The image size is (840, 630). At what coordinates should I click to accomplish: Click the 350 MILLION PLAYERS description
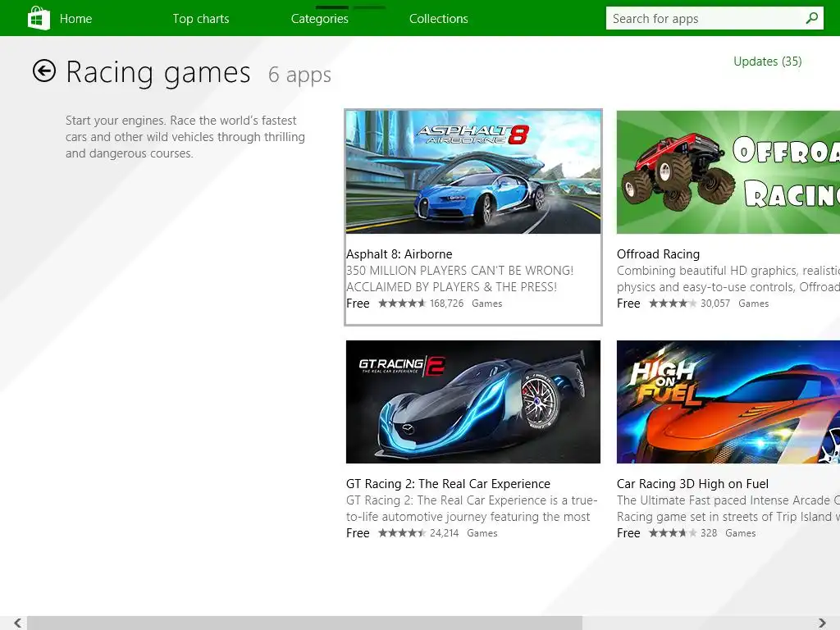pos(459,279)
